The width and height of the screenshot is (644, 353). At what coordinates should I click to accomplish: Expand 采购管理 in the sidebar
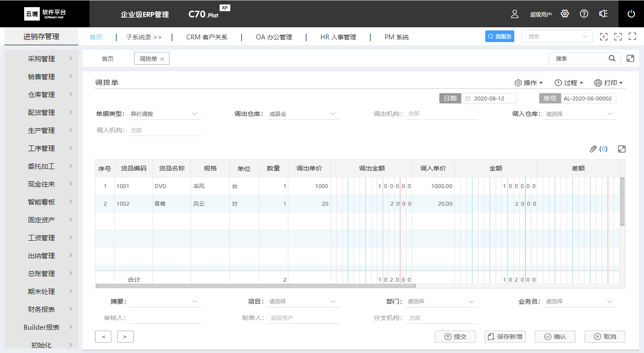pos(42,59)
